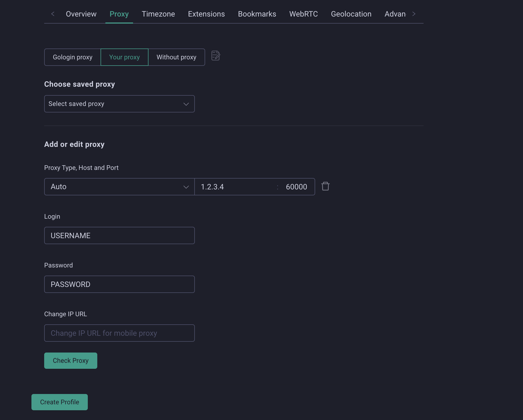Focus the proxy host field with 1.2.3.4
Screen dimensions: 523x420
(x=236, y=187)
